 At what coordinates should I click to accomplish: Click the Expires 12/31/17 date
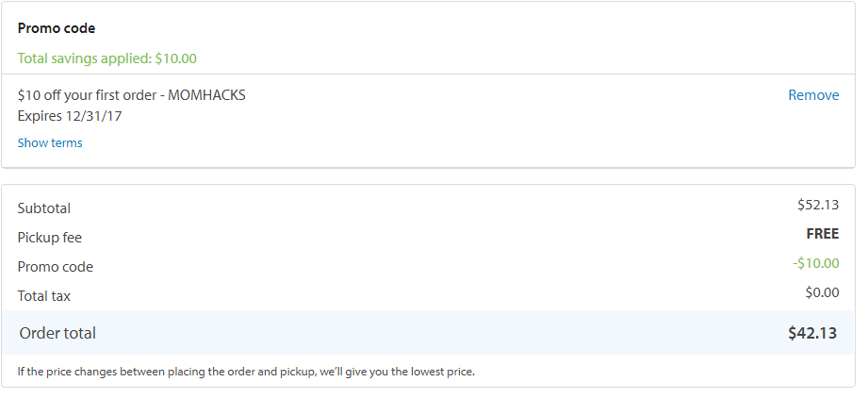click(x=70, y=116)
